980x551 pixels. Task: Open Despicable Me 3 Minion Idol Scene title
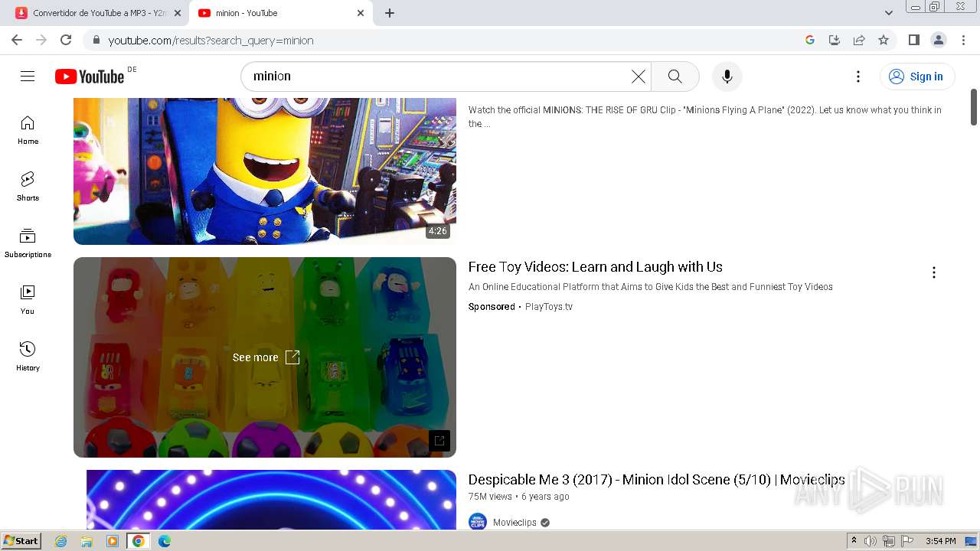pyautogui.click(x=656, y=480)
